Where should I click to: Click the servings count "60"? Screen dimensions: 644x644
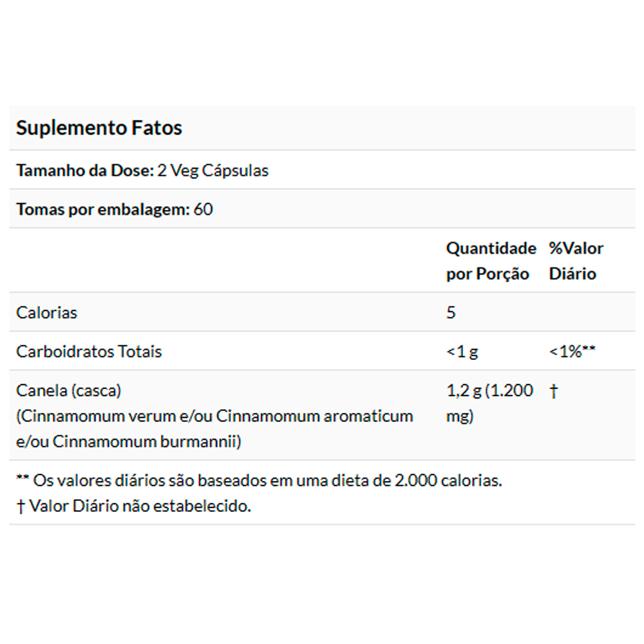(x=203, y=209)
